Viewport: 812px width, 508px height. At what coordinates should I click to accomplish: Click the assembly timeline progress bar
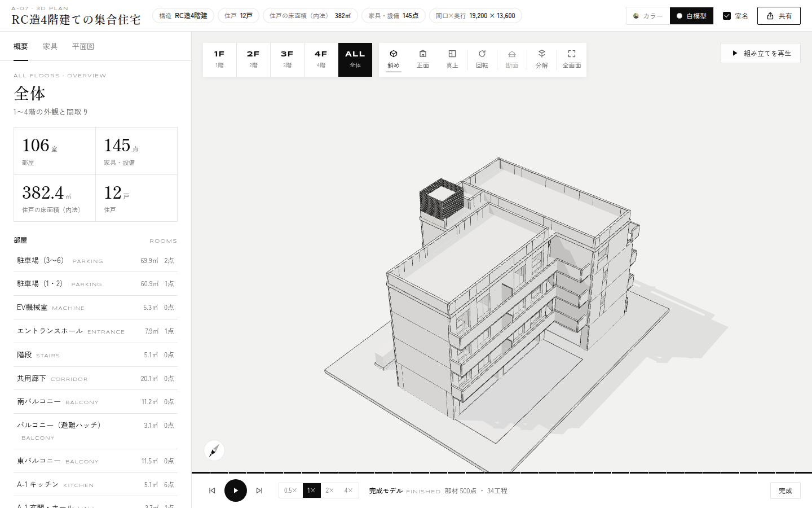(502, 472)
